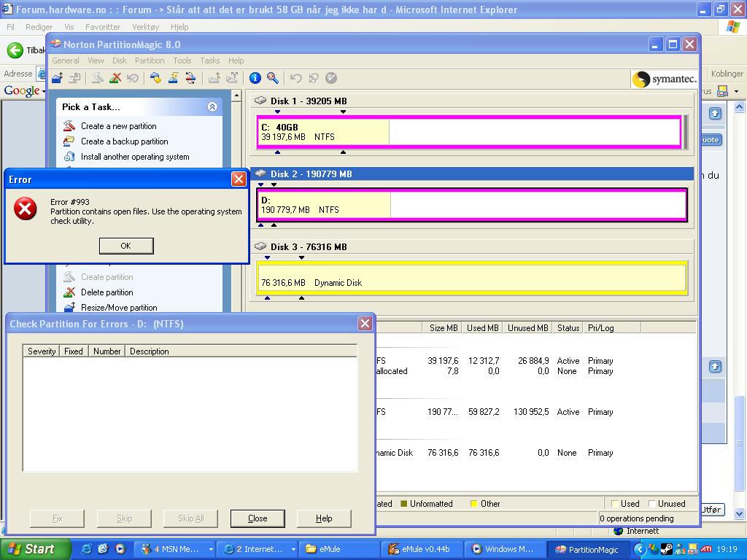The image size is (747, 560).
Task: Click the browser scrollbar down arrow
Action: [x=740, y=513]
